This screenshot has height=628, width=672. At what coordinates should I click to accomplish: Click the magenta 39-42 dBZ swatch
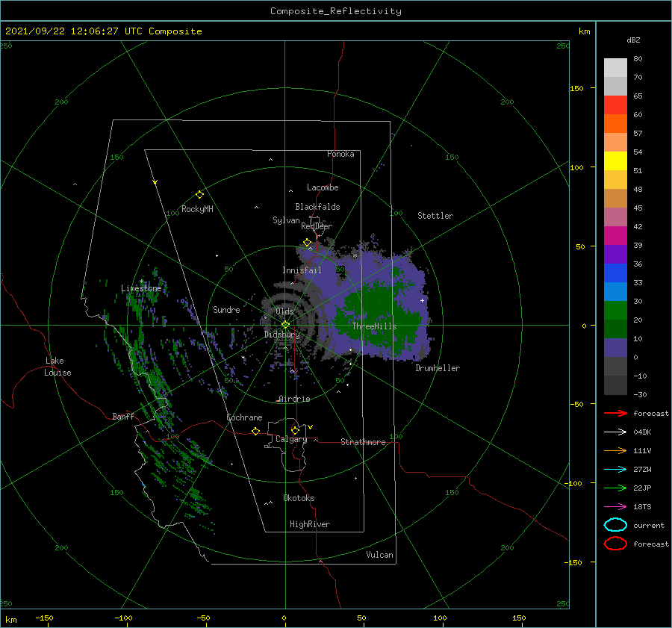[615, 236]
